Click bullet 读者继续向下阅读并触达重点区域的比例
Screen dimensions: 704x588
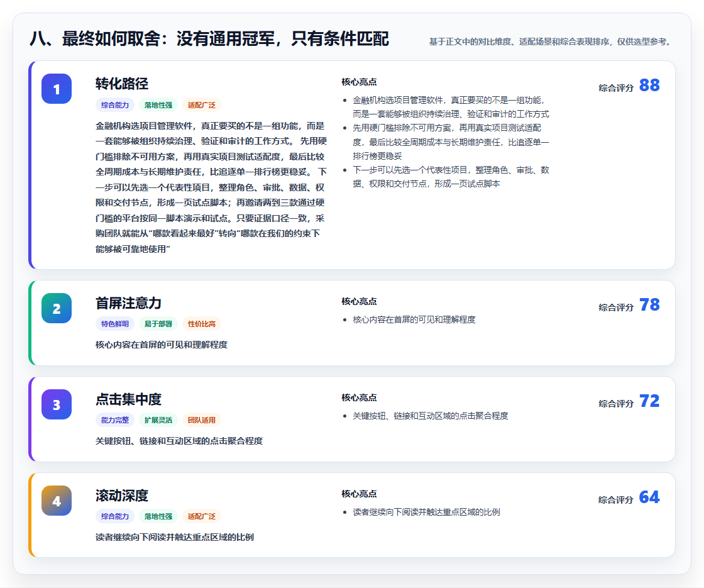(x=427, y=512)
